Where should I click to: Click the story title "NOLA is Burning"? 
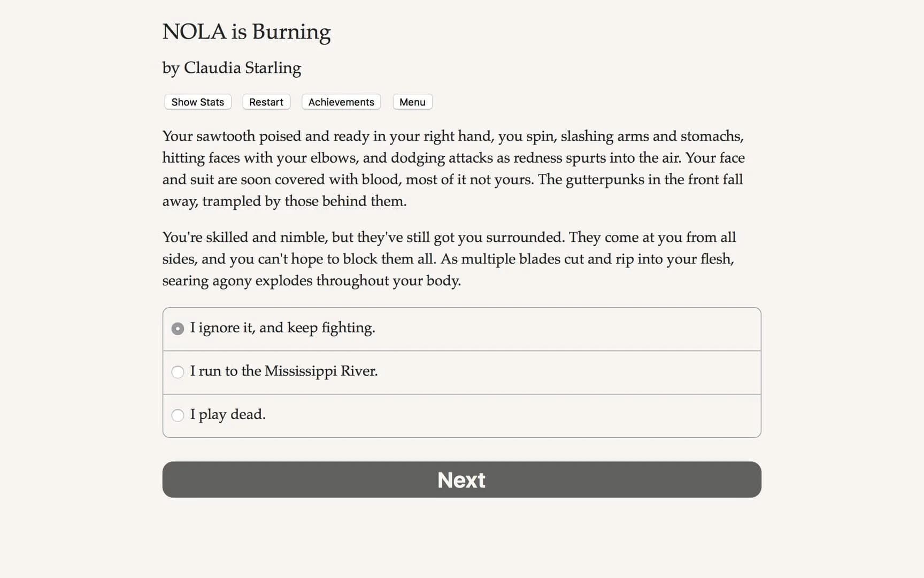[x=247, y=32]
